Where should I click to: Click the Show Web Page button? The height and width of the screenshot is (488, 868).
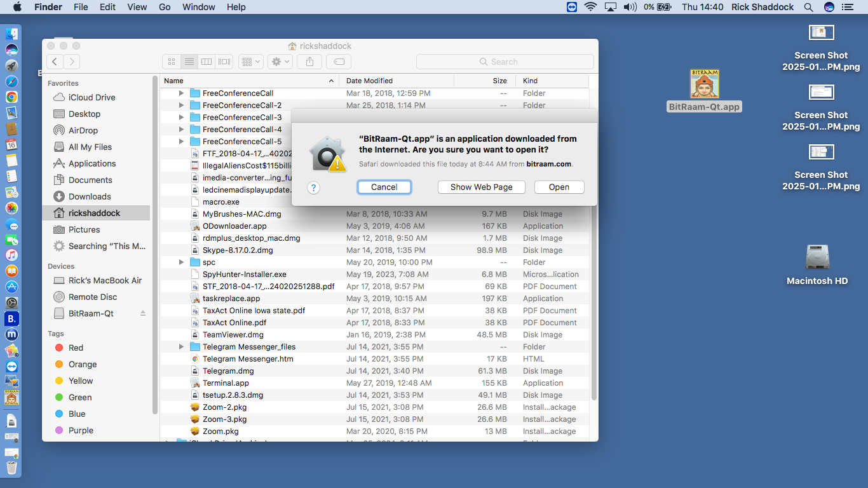pyautogui.click(x=481, y=187)
